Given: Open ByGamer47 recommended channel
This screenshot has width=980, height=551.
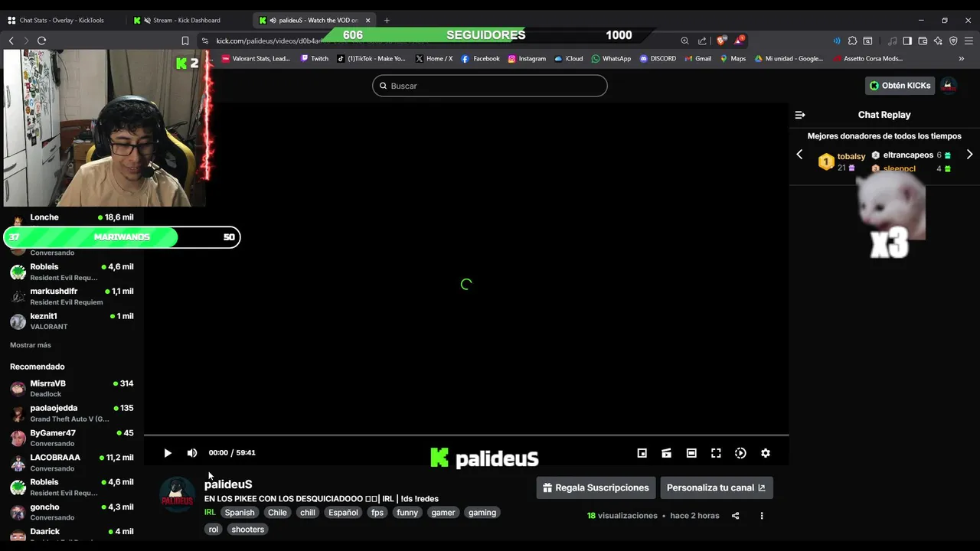Looking at the screenshot, I should [72, 438].
